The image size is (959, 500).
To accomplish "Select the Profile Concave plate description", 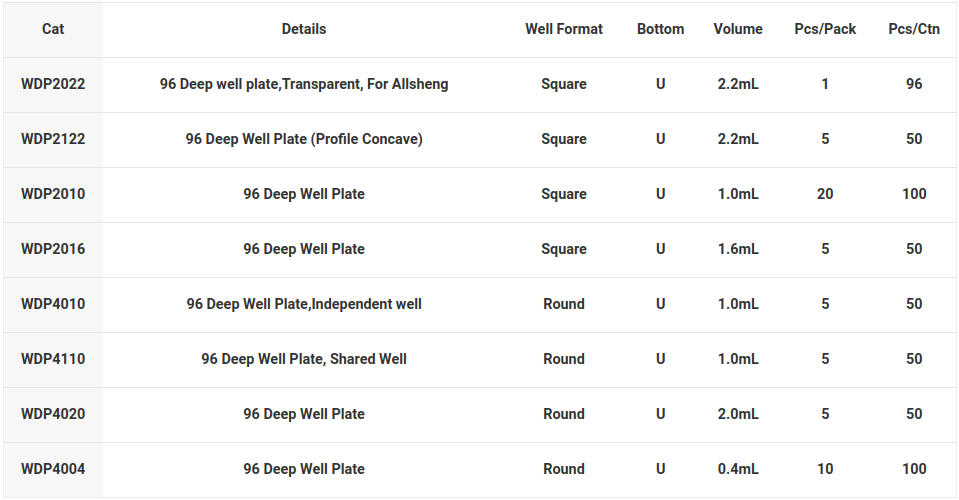I will (304, 139).
